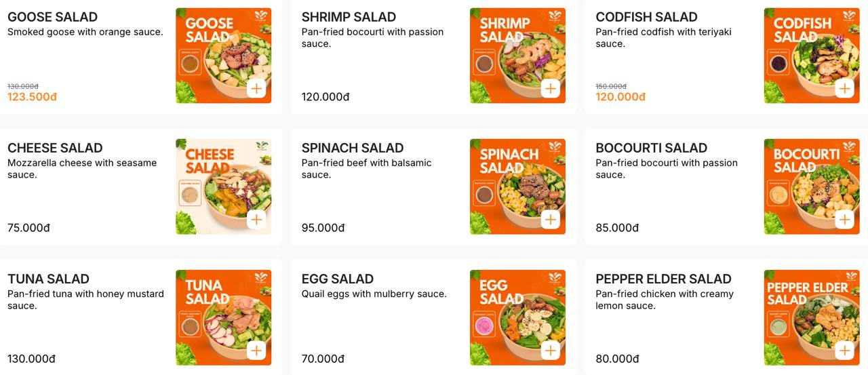Add Spinach Salad via plus icon
This screenshot has height=375, width=868.
click(550, 219)
